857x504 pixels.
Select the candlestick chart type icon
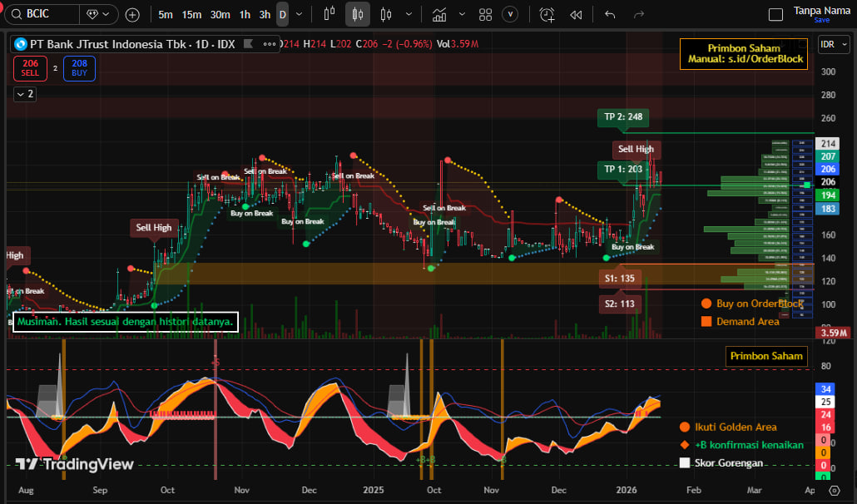click(358, 14)
